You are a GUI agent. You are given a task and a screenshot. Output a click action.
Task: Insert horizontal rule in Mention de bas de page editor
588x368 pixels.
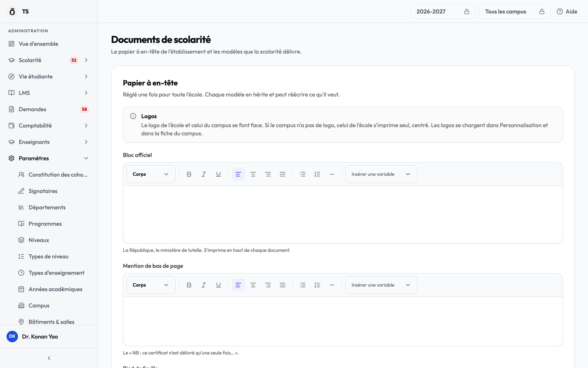pyautogui.click(x=332, y=285)
